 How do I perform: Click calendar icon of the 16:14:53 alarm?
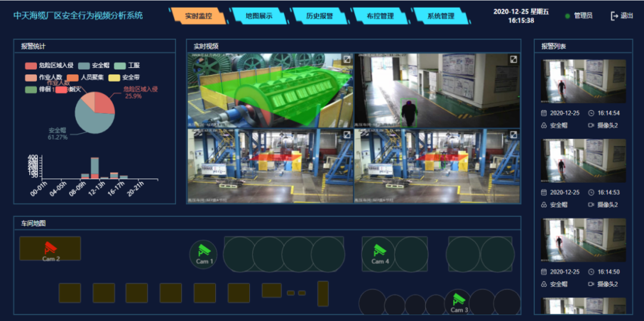pyautogui.click(x=544, y=192)
